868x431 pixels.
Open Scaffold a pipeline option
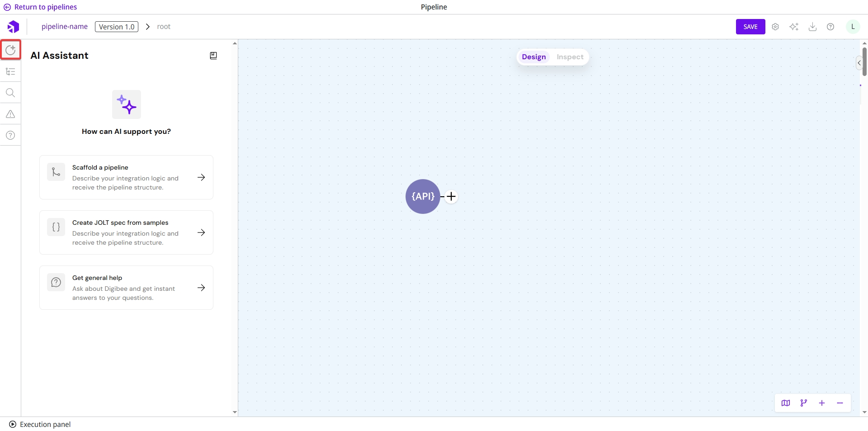click(x=126, y=177)
